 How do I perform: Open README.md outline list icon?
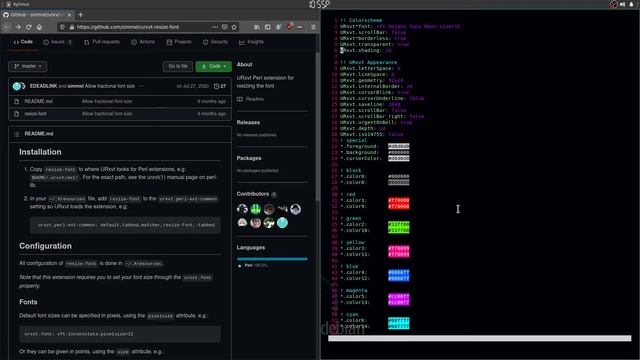(17, 134)
